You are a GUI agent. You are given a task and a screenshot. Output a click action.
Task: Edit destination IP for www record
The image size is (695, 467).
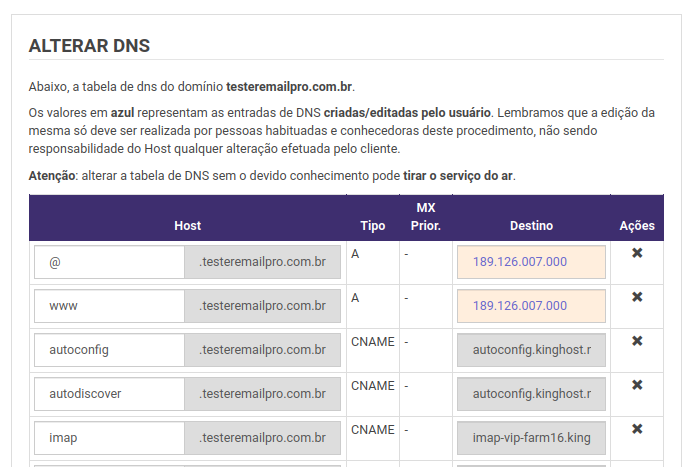click(531, 306)
